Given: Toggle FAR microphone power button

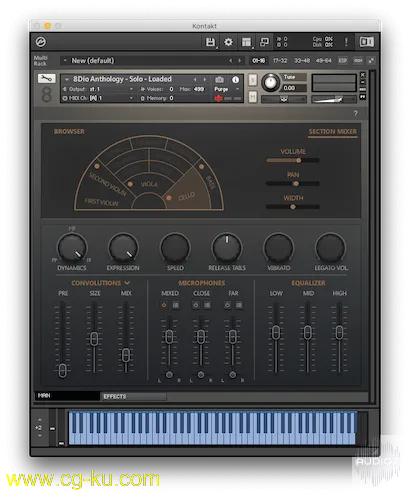Looking at the screenshot, I should tap(227, 305).
